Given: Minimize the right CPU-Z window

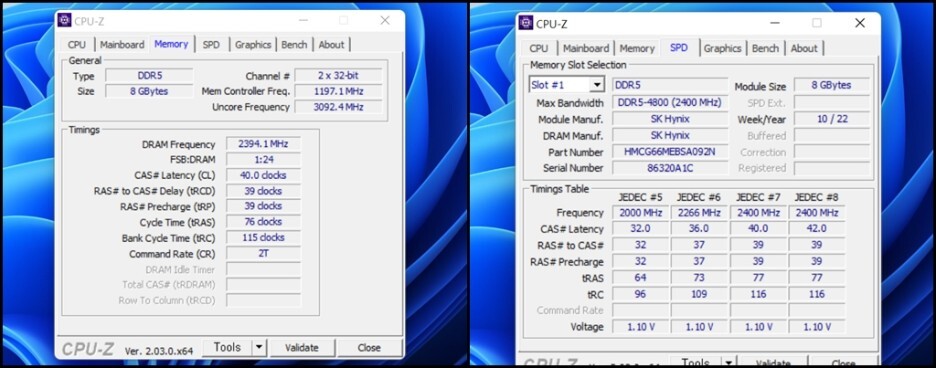Looking at the screenshot, I should pos(775,23).
